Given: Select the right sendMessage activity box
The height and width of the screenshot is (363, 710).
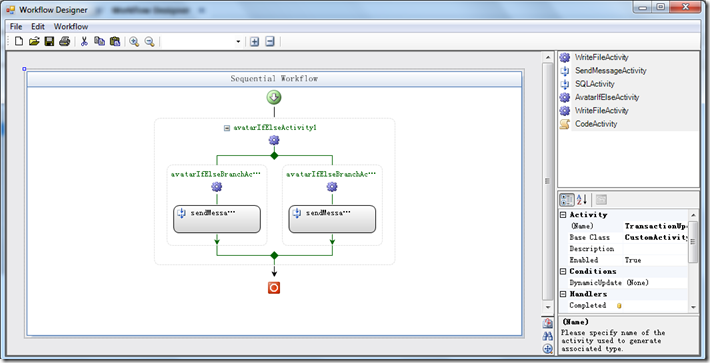Looking at the screenshot, I should click(332, 219).
